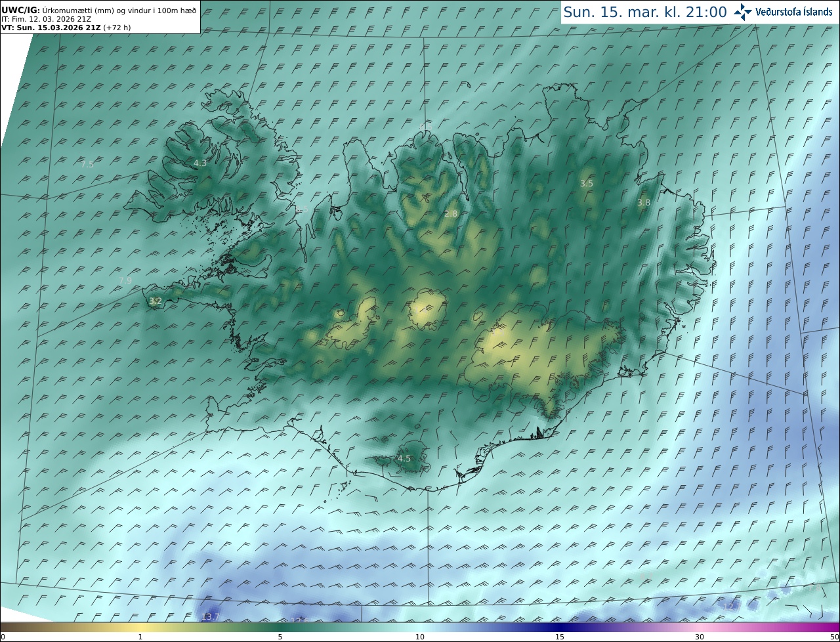This screenshot has width=840, height=642.
Task: Click the 10 tick on the color scale
Action: coord(420,637)
